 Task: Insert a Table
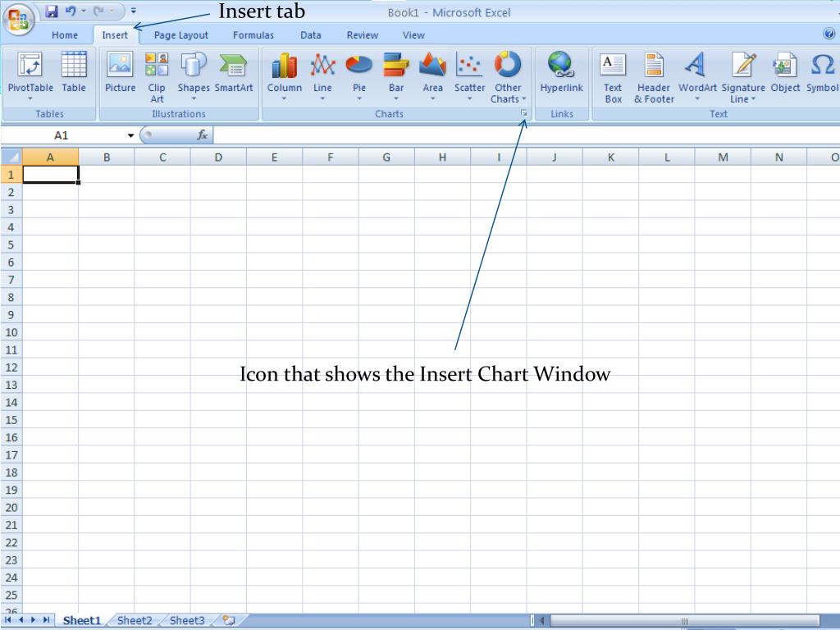point(74,72)
